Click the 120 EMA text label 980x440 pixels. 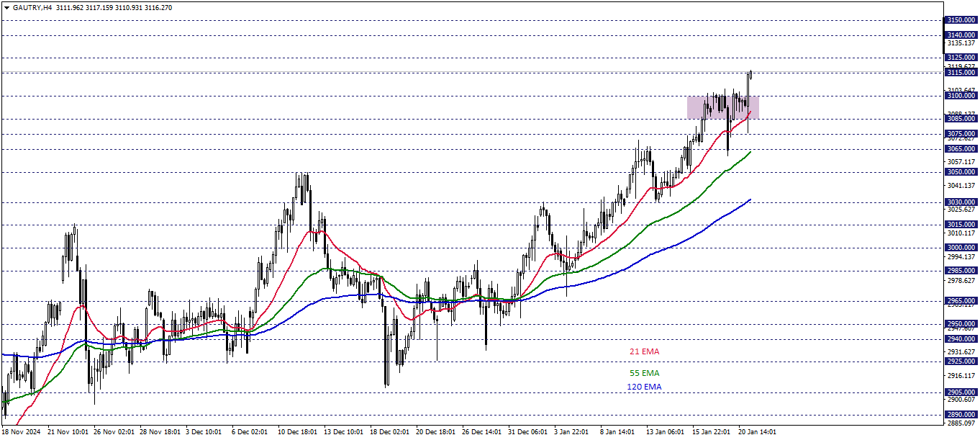[x=643, y=387]
